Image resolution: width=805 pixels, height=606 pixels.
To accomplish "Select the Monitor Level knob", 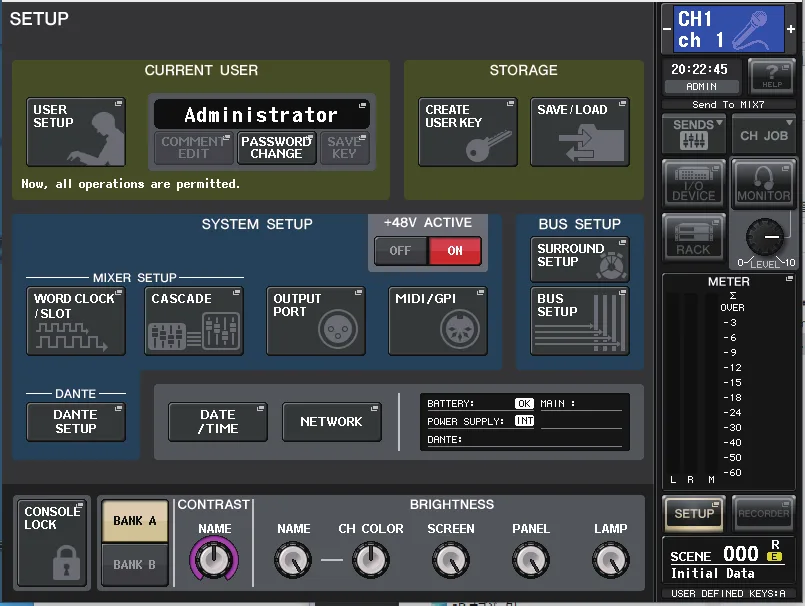I will tap(765, 237).
